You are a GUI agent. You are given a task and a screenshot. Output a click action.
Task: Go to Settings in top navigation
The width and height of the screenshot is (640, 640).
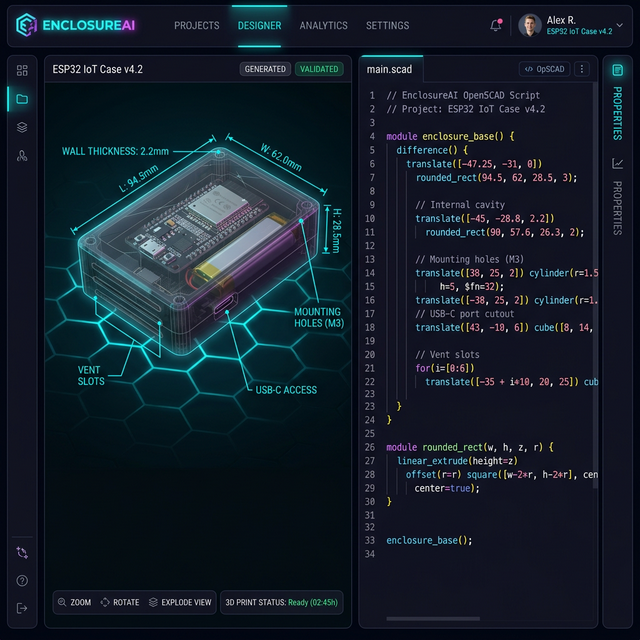tap(387, 26)
